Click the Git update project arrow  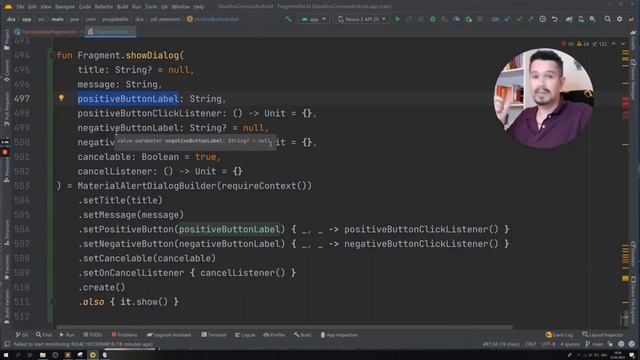point(507,19)
